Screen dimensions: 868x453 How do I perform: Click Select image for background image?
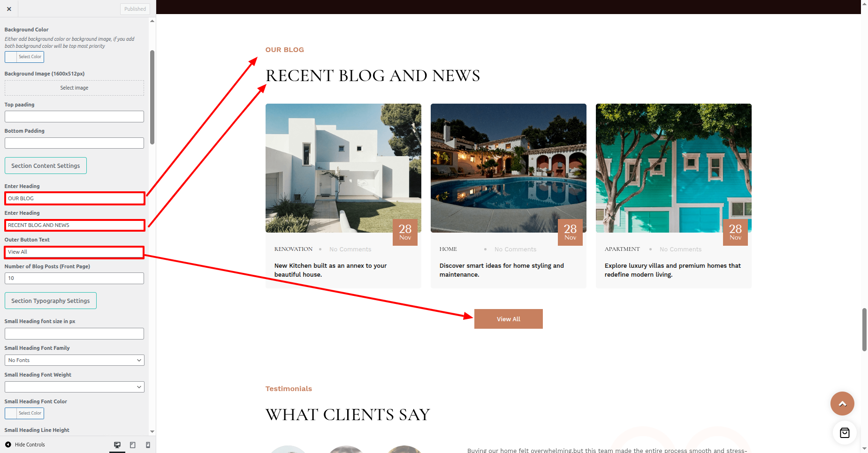point(74,88)
